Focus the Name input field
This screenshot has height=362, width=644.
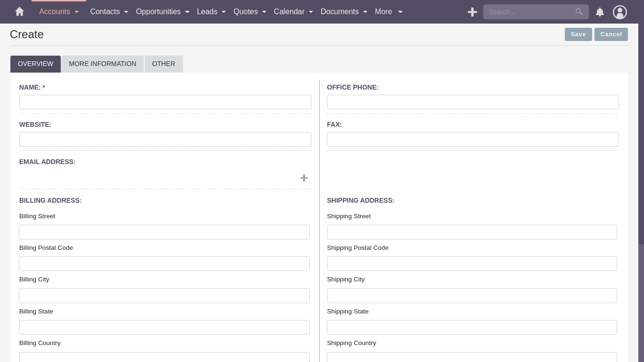(165, 102)
